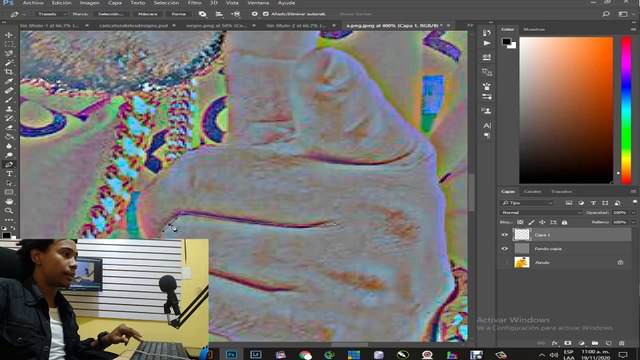
Task: Select the Eyedropper tool
Action: 9,81
